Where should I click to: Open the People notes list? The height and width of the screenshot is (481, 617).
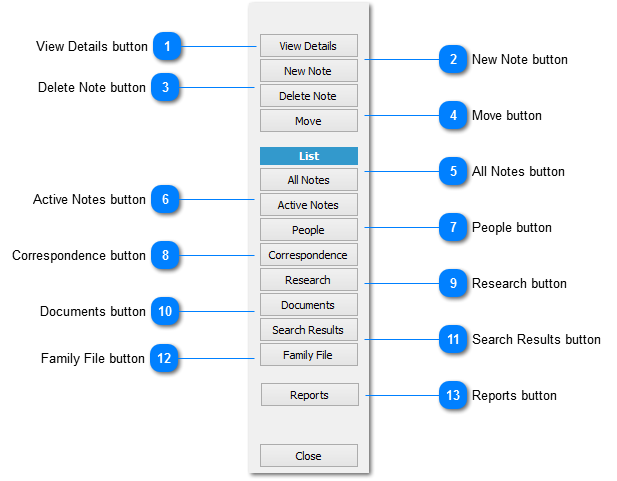308,230
